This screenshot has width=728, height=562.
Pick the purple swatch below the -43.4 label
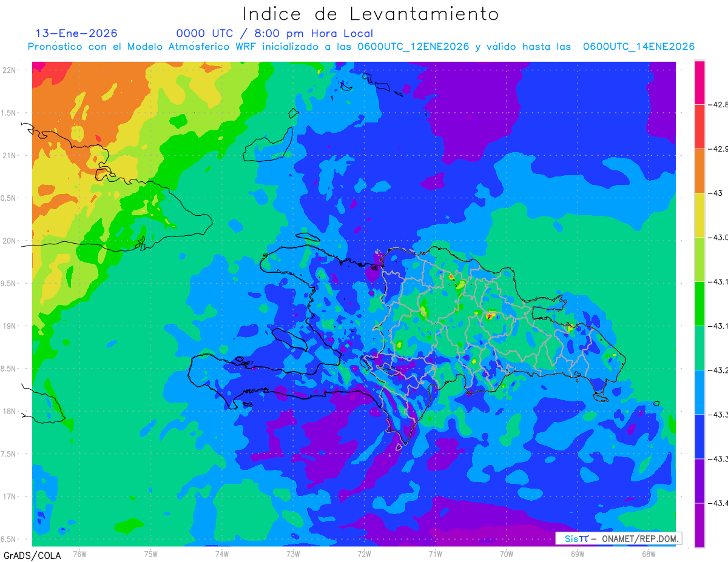coord(699,525)
